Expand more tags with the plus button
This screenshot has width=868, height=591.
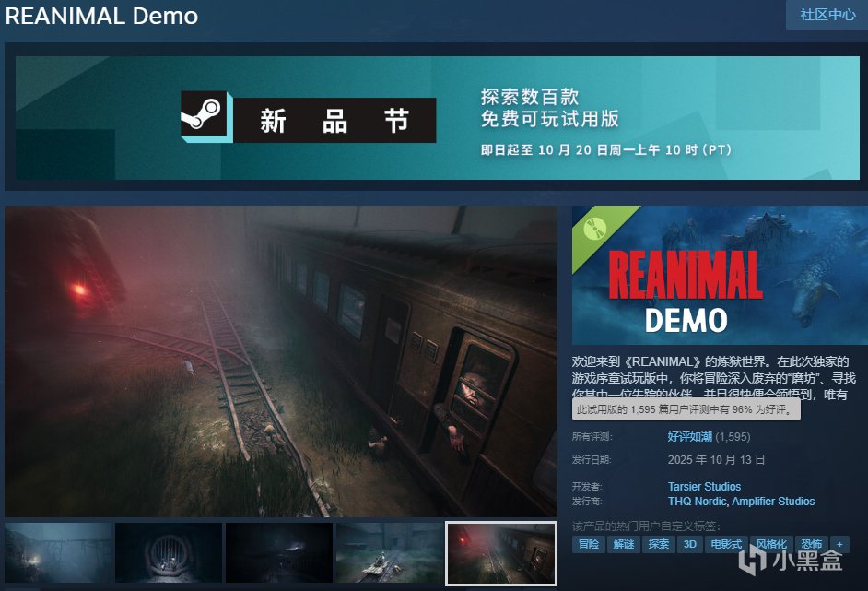pyautogui.click(x=839, y=544)
